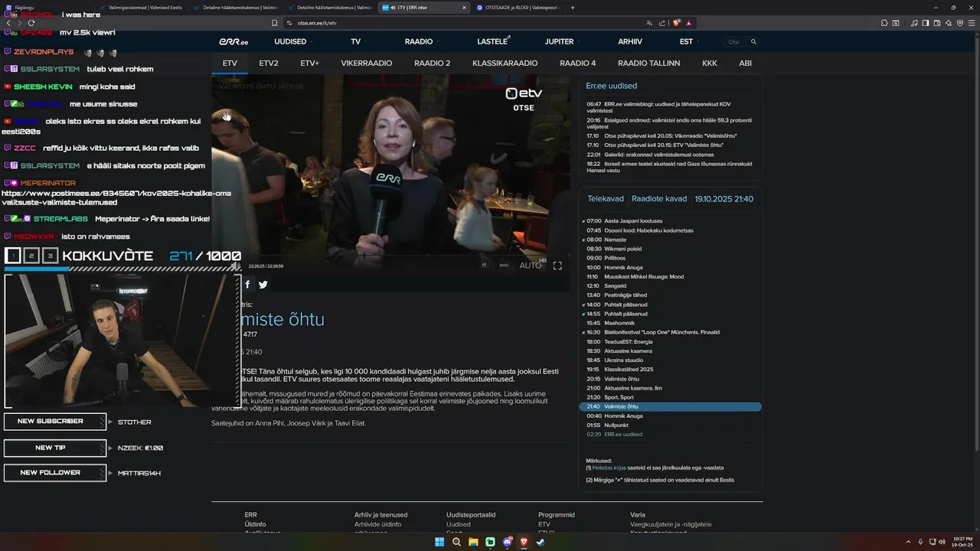Open TV in the top navigation
Screen dimensions: 980x551
pyautogui.click(x=356, y=41)
